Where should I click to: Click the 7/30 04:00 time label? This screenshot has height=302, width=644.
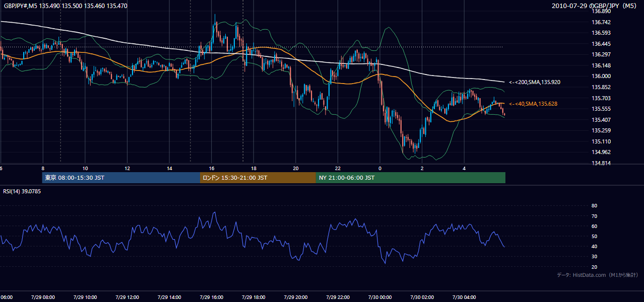pos(464,297)
